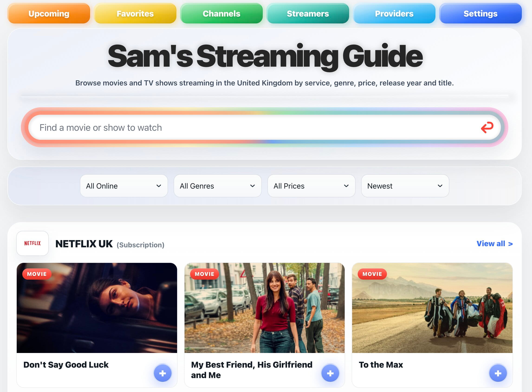Viewport: 532px width, 392px height.
Task: Add My Best Friend movie via plus icon
Action: click(x=330, y=373)
